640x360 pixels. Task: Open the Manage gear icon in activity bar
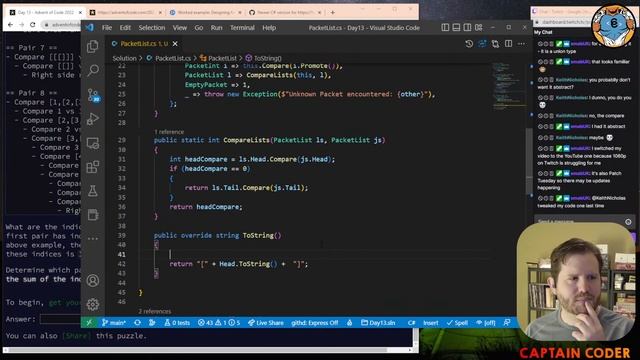click(x=93, y=304)
